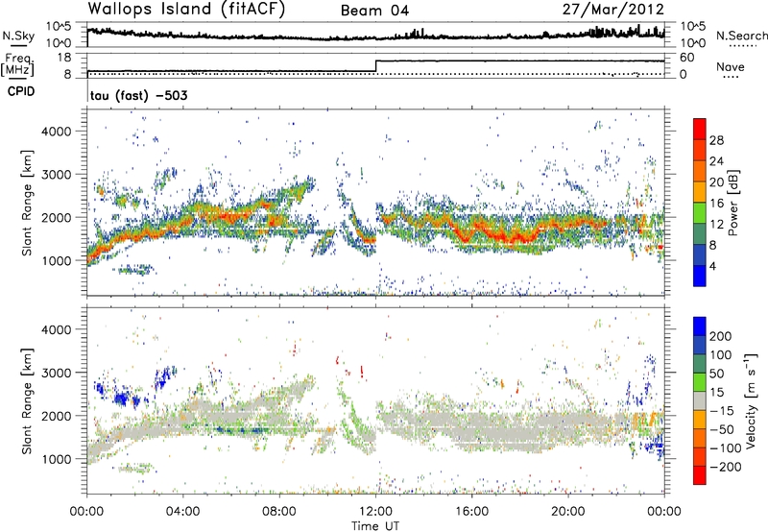Click the blue bottom of the Power color bar

700,276
